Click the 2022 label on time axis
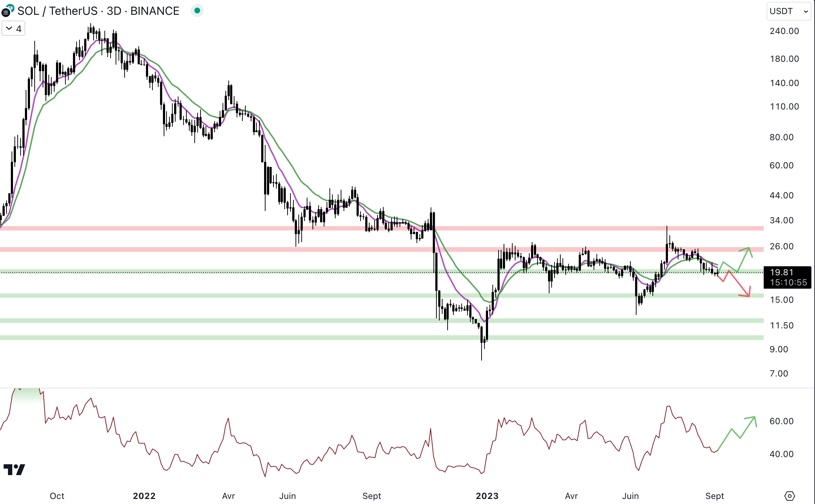This screenshot has width=815, height=504. point(144,496)
